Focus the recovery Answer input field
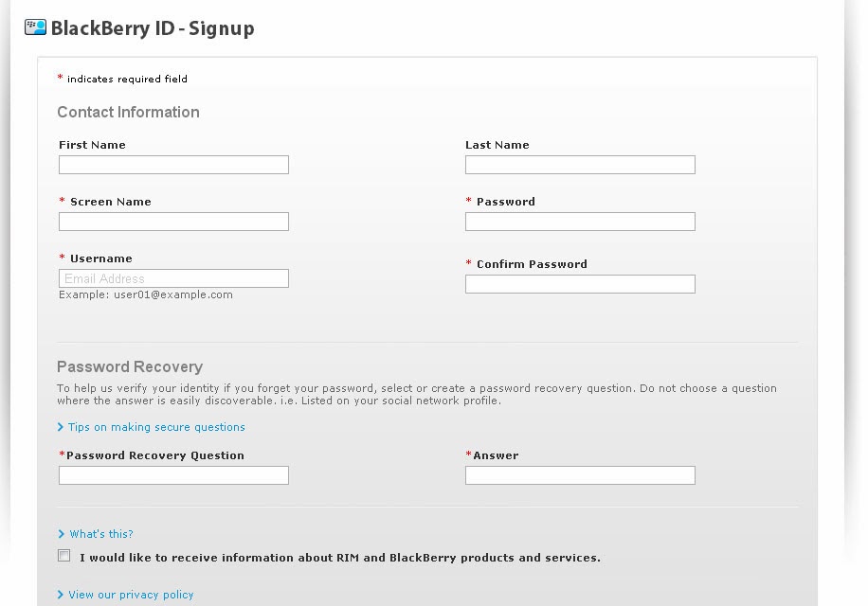 [580, 475]
